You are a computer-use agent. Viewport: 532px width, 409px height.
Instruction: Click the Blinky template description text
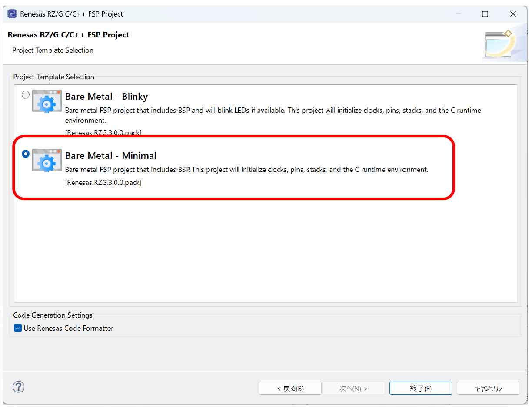click(x=273, y=115)
